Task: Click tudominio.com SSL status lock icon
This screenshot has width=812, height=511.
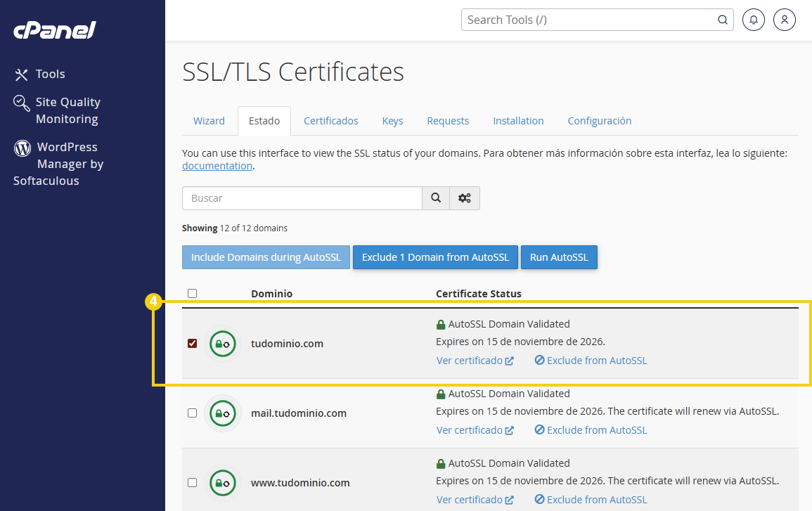Action: point(223,344)
